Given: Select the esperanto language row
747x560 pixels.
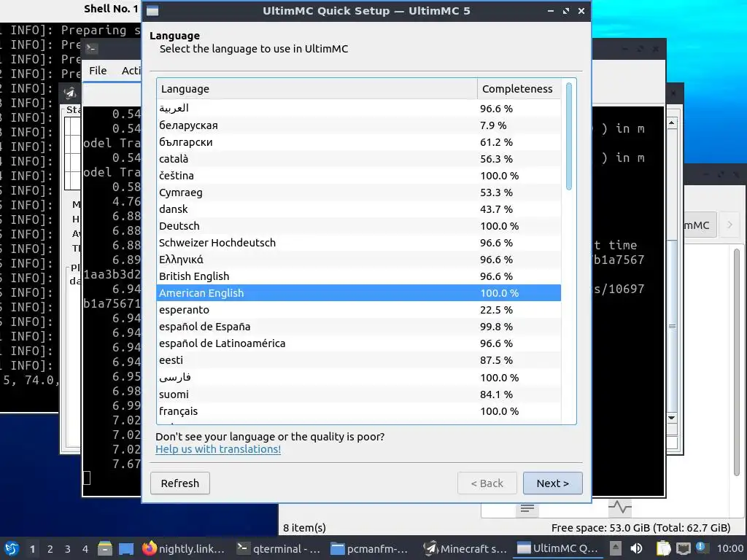Looking at the screenshot, I should click(x=359, y=310).
